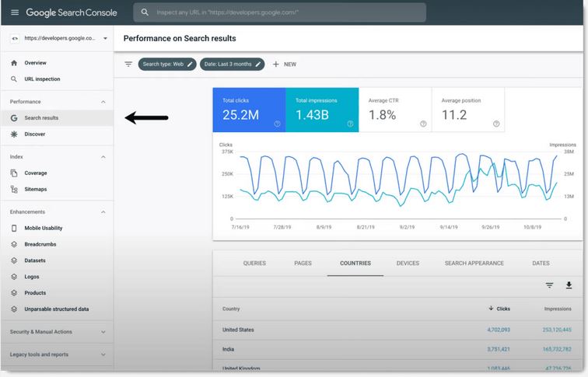Viewport: 588px width, 377px height.
Task: Click the filter bar lines icon
Action: point(128,65)
